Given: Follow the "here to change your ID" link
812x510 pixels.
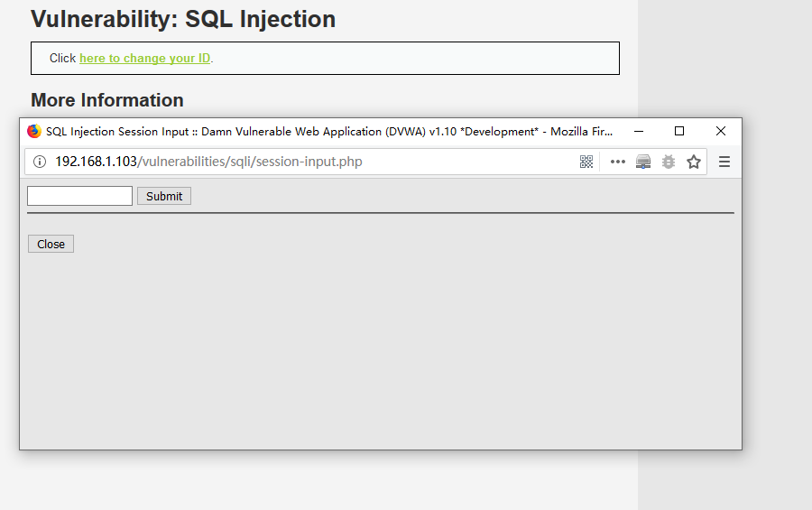Looking at the screenshot, I should pos(144,59).
